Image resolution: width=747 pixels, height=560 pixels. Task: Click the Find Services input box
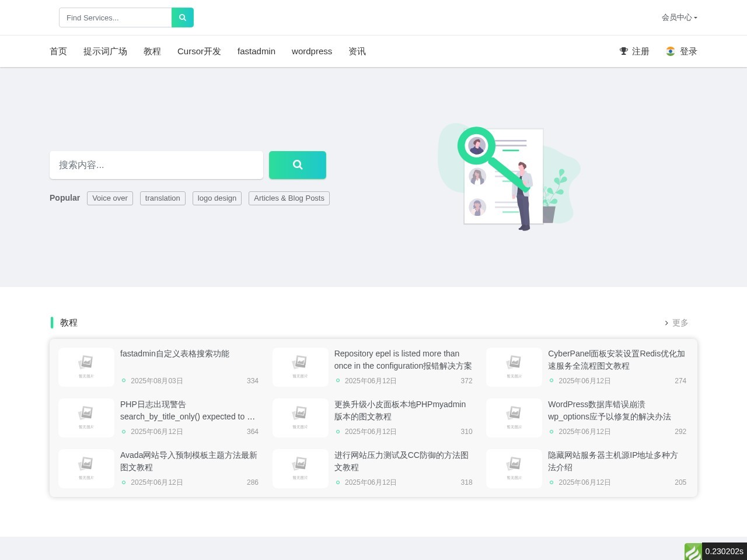pyautogui.click(x=115, y=17)
